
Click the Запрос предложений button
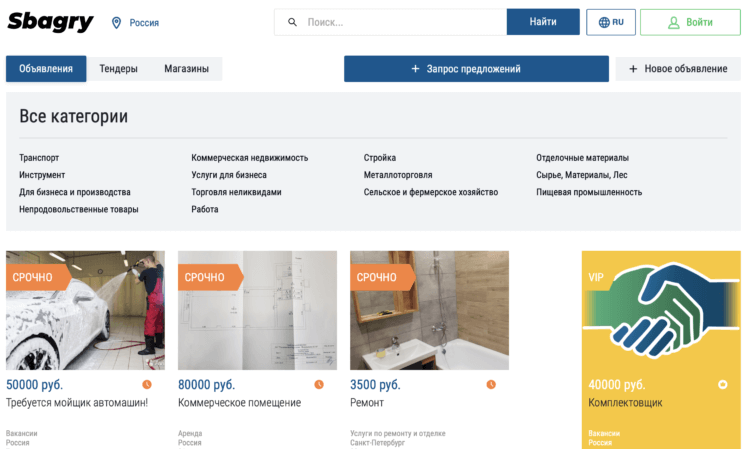click(x=476, y=69)
